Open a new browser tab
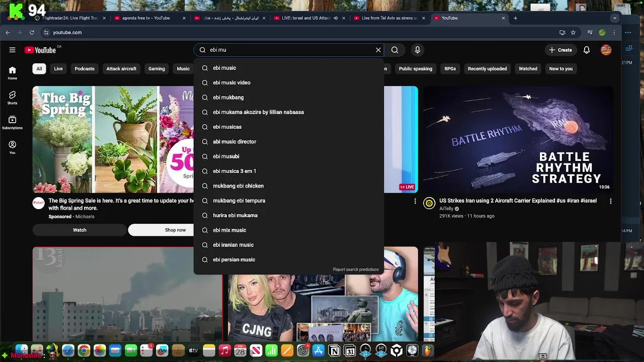Viewport: 644px width, 362px height. 515,18
